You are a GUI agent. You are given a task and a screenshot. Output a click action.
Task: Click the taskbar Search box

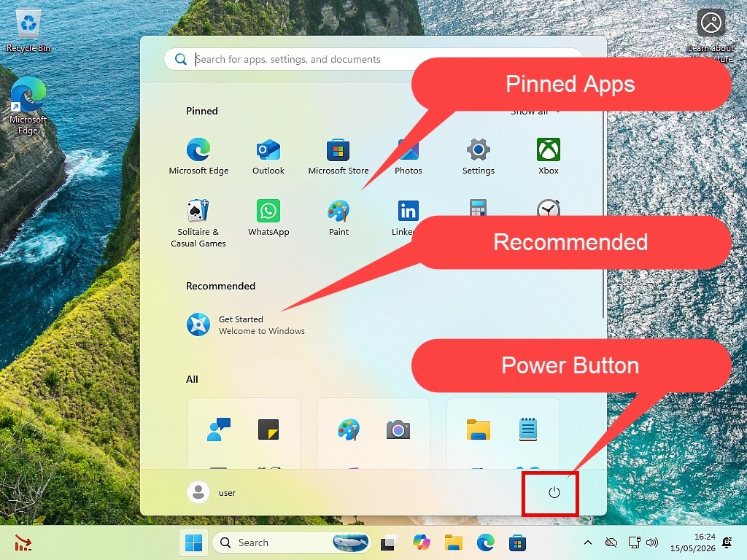coord(292,542)
